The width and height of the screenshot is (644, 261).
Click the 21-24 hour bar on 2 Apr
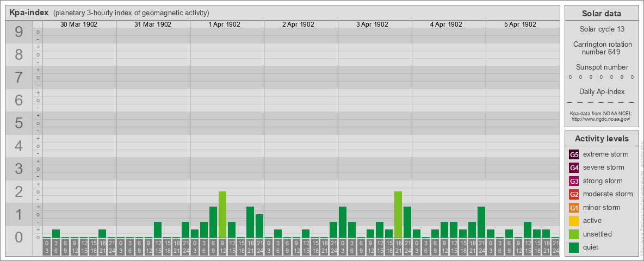click(333, 230)
